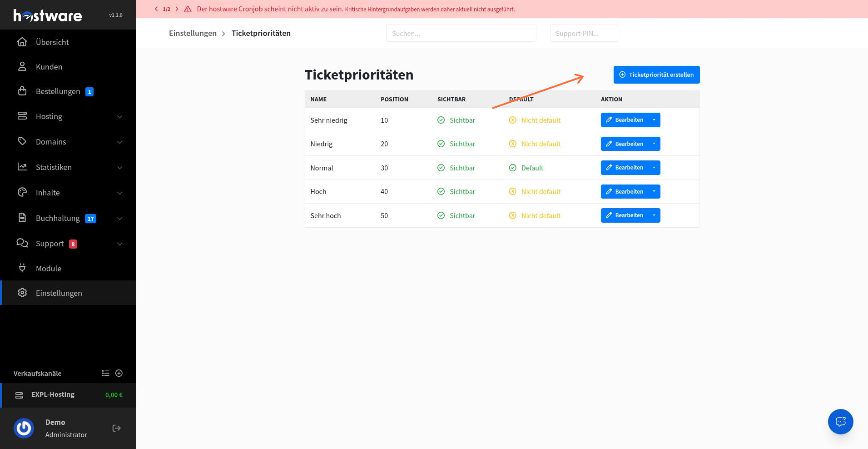
Task: Open Übersicht home icon in sidebar
Action: [x=22, y=42]
